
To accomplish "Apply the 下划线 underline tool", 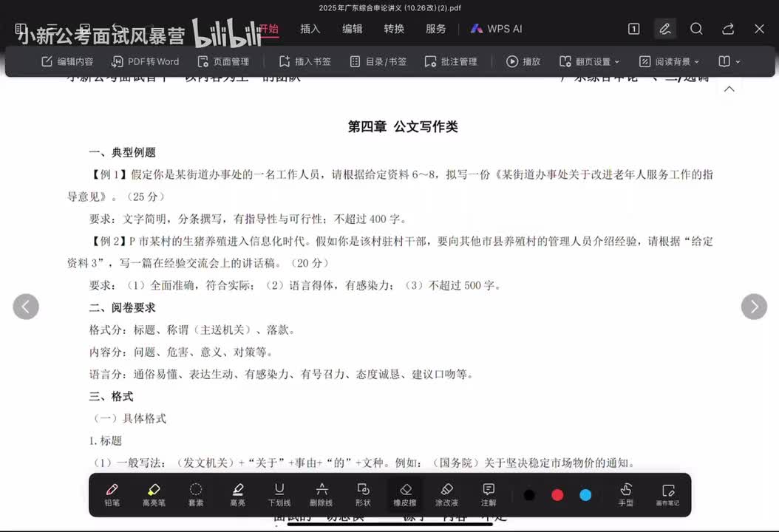I will (x=279, y=495).
